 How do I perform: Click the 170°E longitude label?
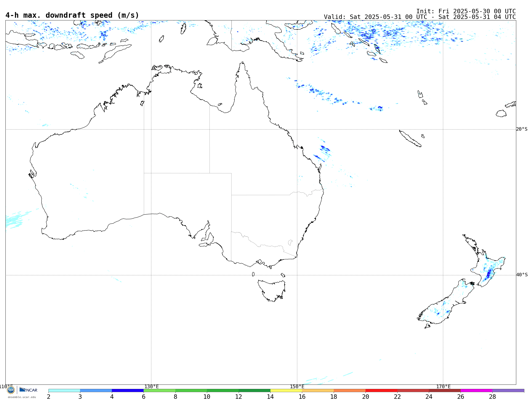[x=443, y=387]
